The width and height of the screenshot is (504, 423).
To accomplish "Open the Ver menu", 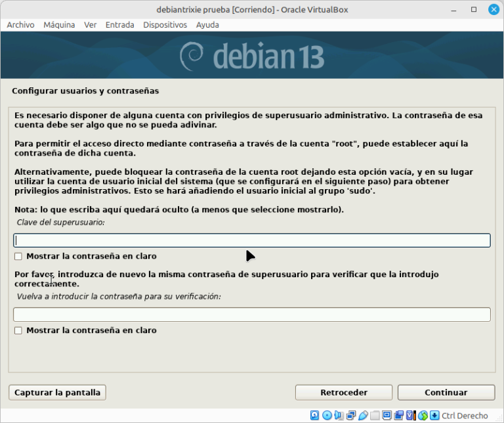I will click(x=91, y=25).
